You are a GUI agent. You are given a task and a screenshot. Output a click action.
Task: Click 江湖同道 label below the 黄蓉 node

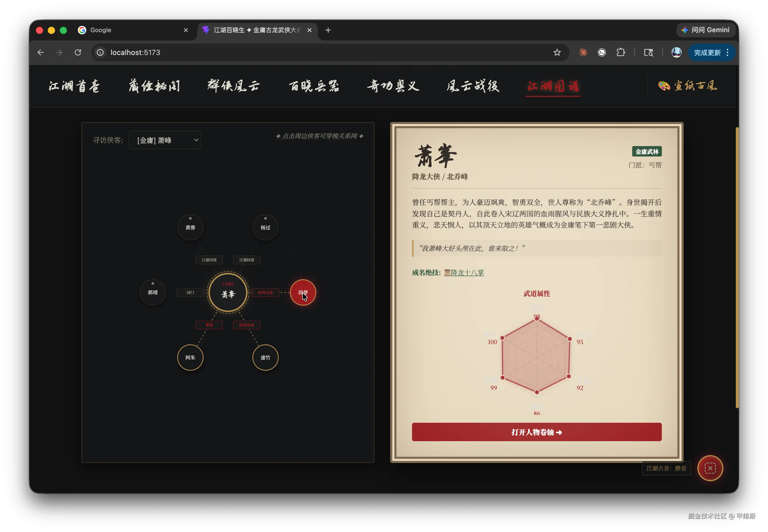tap(209, 260)
